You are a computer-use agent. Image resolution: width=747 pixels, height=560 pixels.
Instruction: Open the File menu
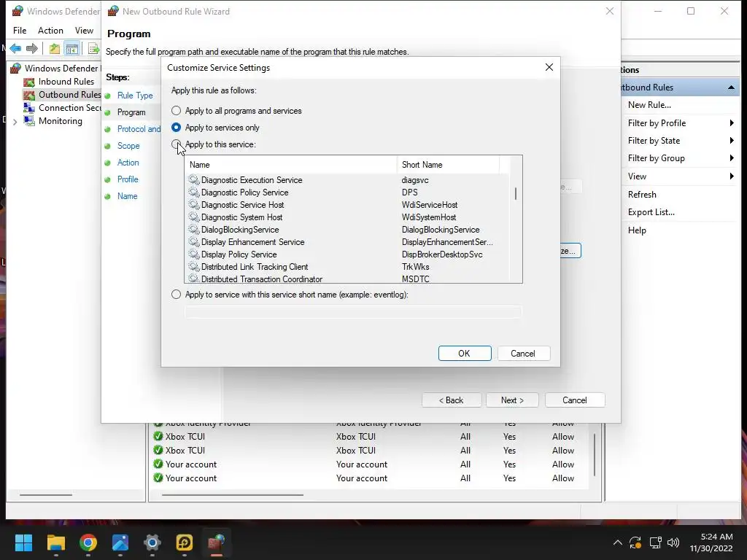20,31
